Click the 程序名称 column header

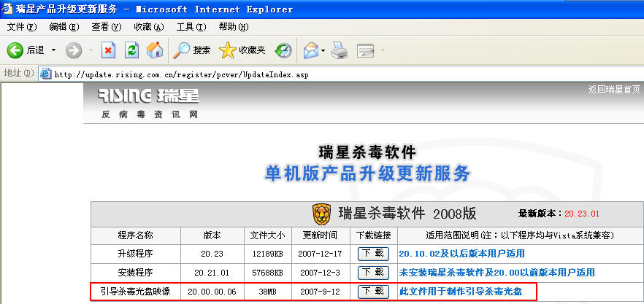[x=135, y=235]
